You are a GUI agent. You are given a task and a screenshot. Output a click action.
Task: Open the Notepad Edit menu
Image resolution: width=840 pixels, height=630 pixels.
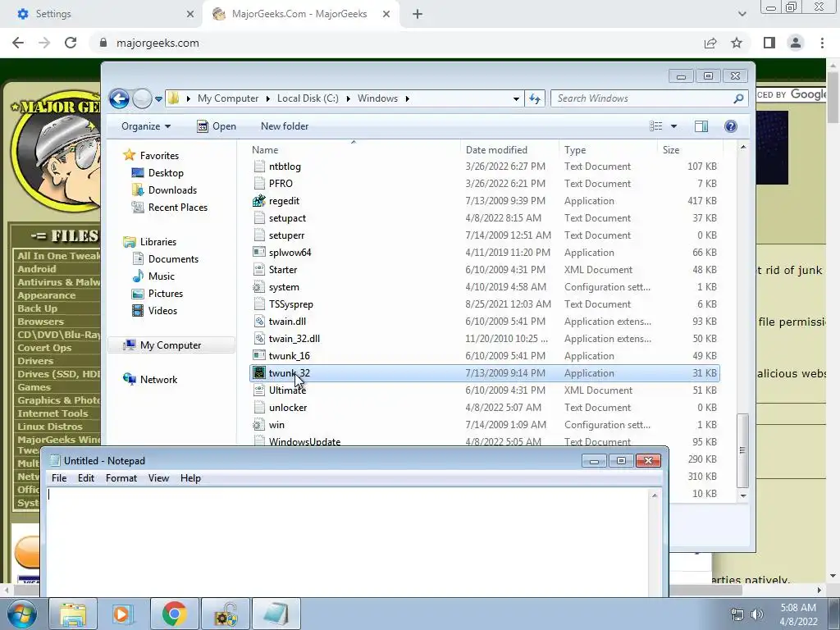[85, 478]
